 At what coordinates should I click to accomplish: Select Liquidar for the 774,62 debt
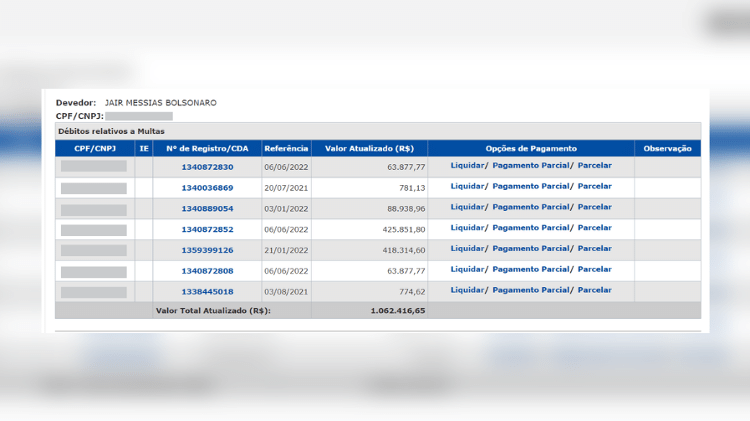(x=467, y=289)
